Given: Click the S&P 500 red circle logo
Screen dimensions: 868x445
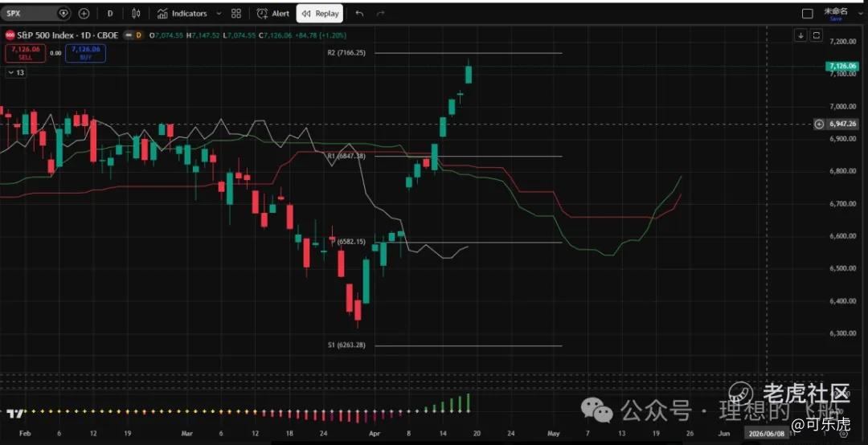Looking at the screenshot, I should pyautogui.click(x=10, y=35).
